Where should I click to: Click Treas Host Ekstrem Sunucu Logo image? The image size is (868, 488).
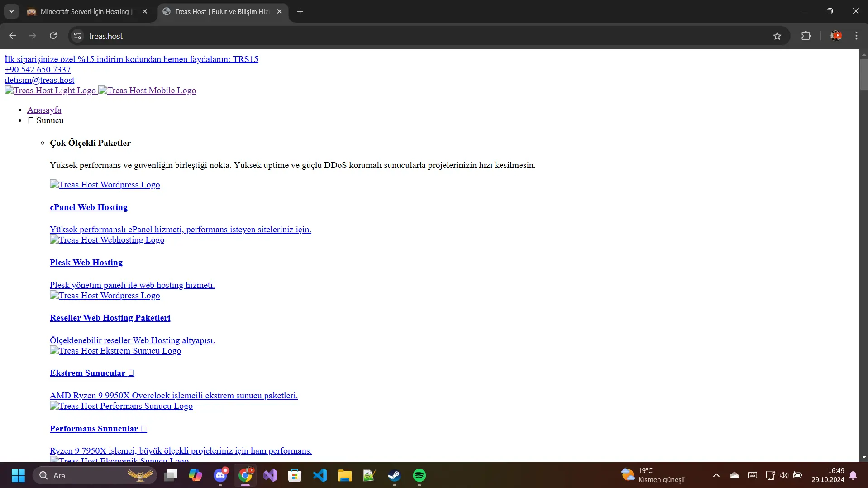click(x=115, y=351)
